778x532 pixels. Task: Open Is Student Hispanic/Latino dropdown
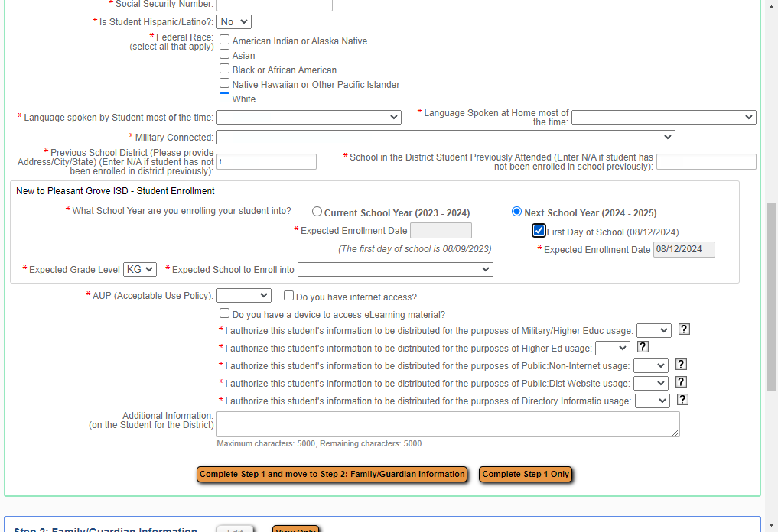coord(234,22)
